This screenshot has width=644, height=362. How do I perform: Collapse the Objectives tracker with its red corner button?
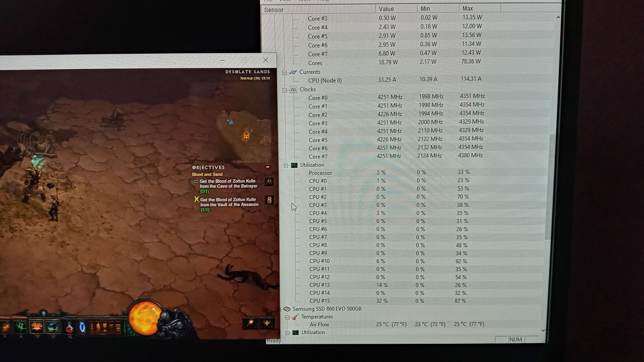(x=268, y=167)
